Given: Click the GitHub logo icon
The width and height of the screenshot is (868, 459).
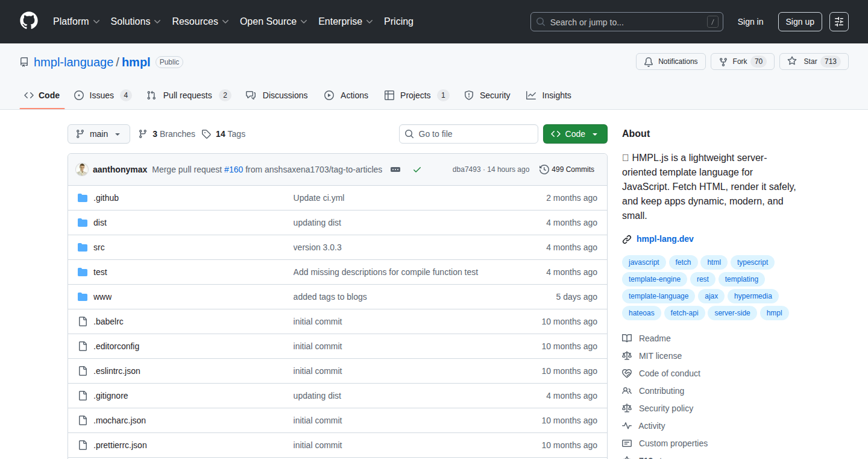Looking at the screenshot, I should coord(29,21).
